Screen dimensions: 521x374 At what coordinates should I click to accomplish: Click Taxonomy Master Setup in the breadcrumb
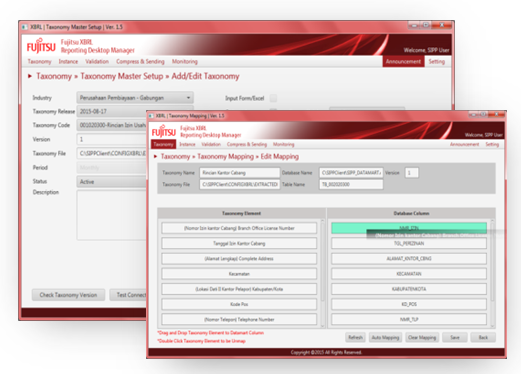(x=122, y=76)
